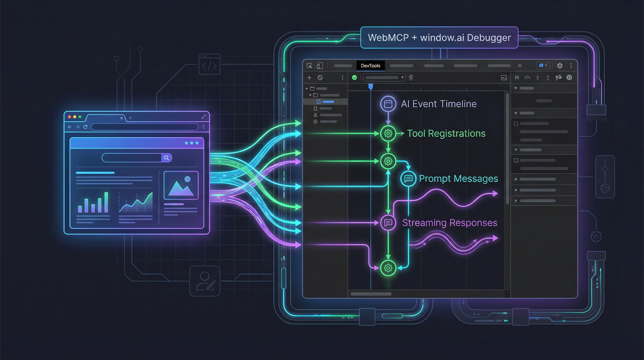This screenshot has height=360, width=644.
Task: Click the filter icon beside the event dropdown
Action: [x=411, y=77]
